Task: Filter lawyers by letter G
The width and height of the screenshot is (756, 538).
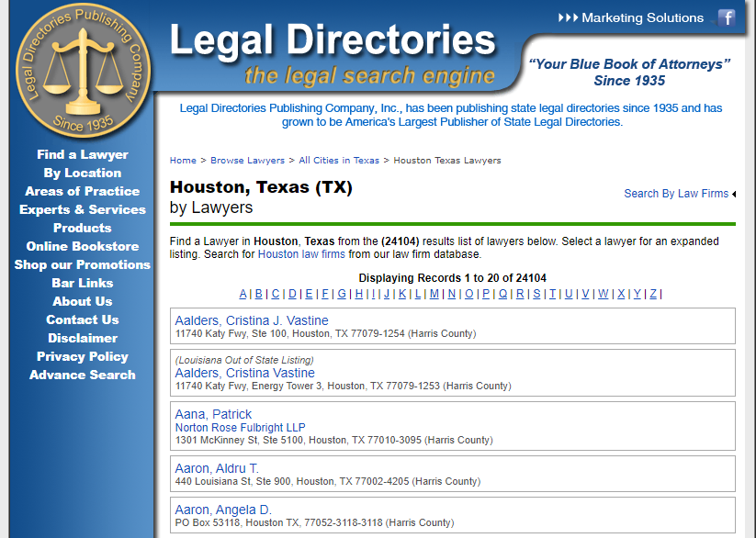Action: click(342, 294)
